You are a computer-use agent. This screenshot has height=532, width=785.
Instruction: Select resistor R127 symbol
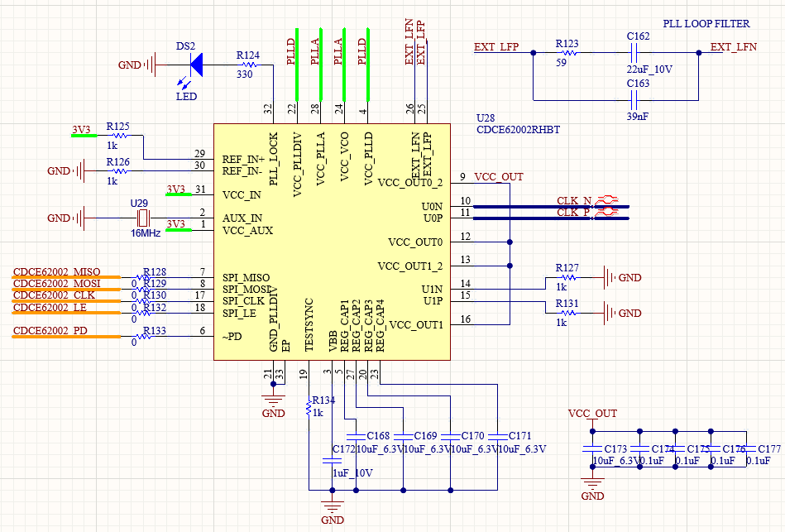pyautogui.click(x=567, y=277)
